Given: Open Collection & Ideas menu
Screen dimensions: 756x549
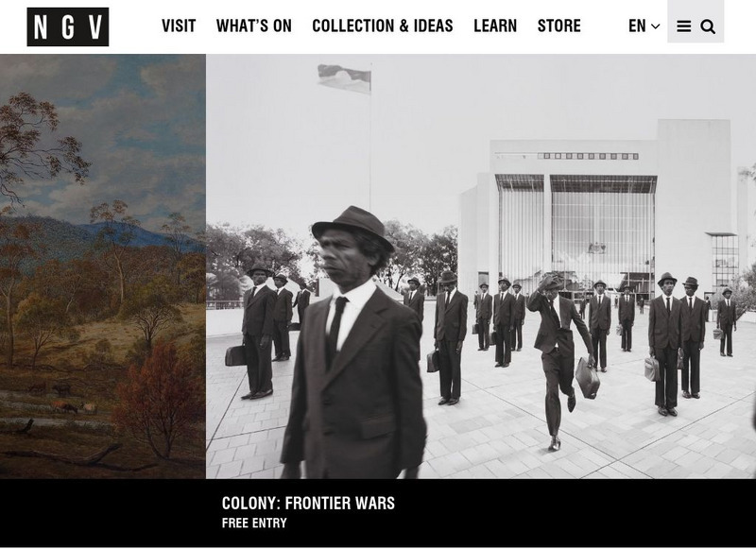Looking at the screenshot, I should click(383, 26).
